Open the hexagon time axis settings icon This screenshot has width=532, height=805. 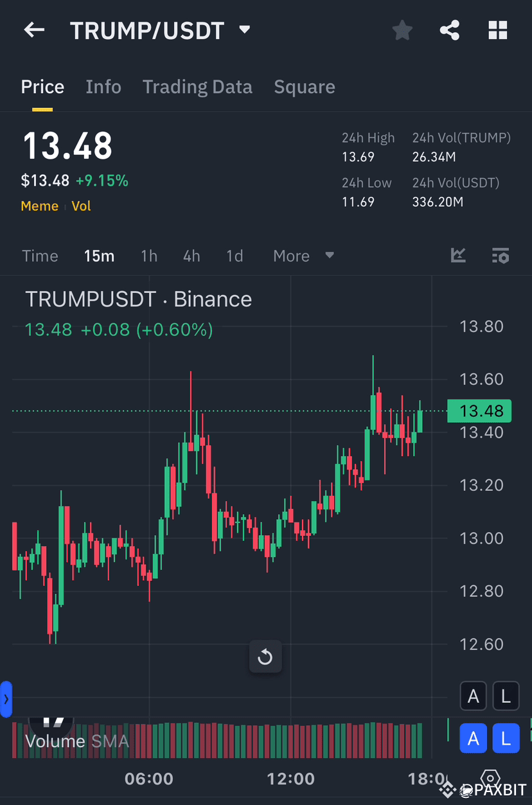click(x=490, y=779)
